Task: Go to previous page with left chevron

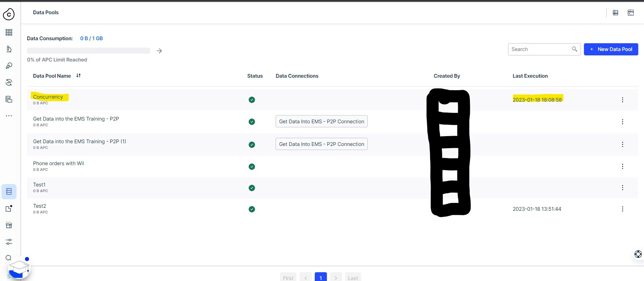Action: [306, 278]
